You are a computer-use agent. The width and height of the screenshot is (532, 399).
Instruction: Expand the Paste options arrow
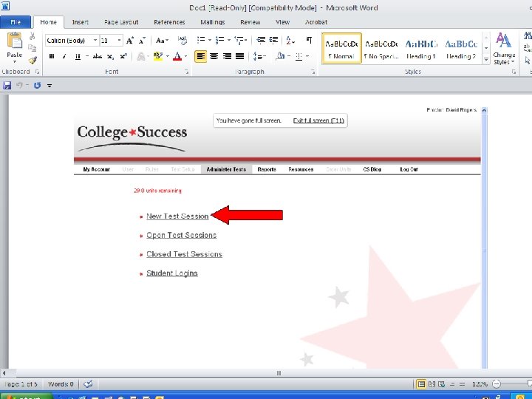click(x=15, y=62)
